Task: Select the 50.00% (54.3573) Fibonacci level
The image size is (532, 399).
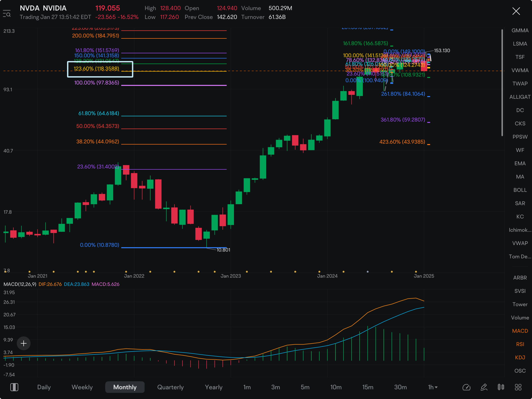Action: [98, 126]
